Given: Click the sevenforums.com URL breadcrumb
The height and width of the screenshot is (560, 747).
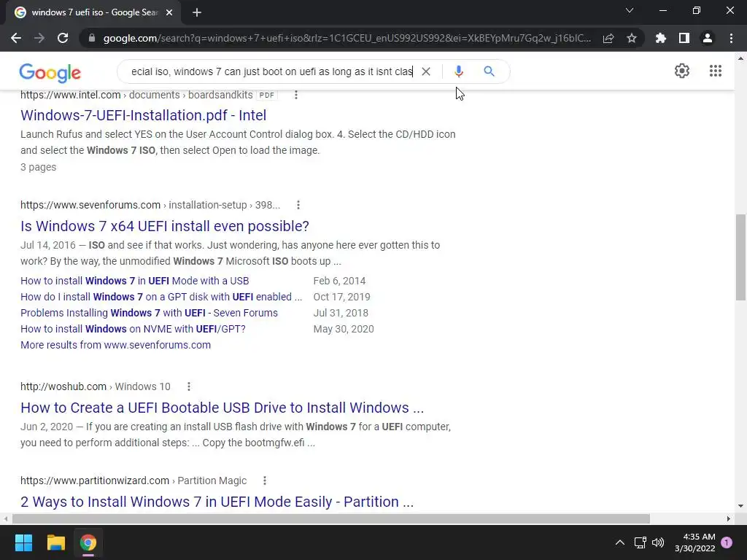Looking at the screenshot, I should [150, 205].
